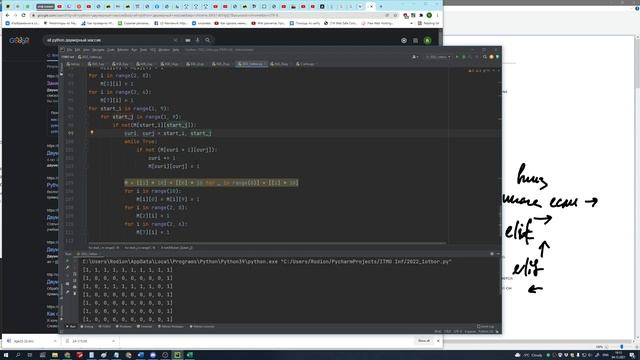Screen dimensions: 640x360
Task: Open the Reading list in bookmarks bar
Action: (x=428, y=23)
